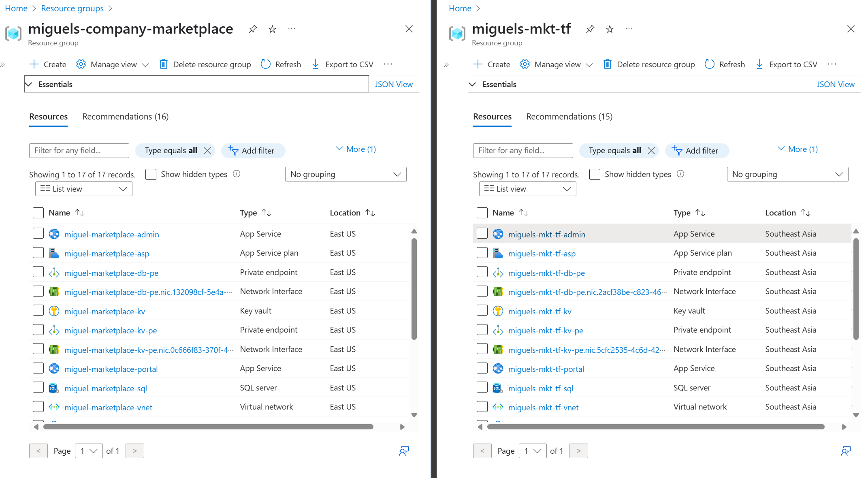This screenshot has height=478, width=868.
Task: Pin the miguels-mkt-tf resource group
Action: point(590,29)
